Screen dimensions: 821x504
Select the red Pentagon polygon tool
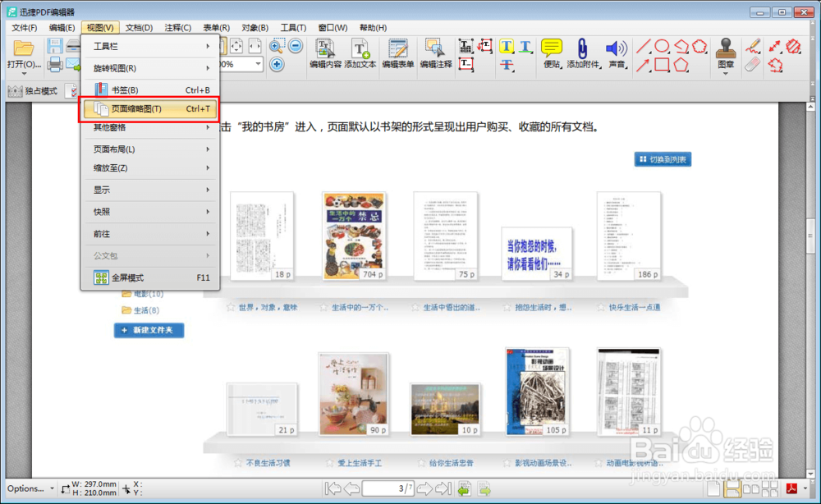coord(681,65)
